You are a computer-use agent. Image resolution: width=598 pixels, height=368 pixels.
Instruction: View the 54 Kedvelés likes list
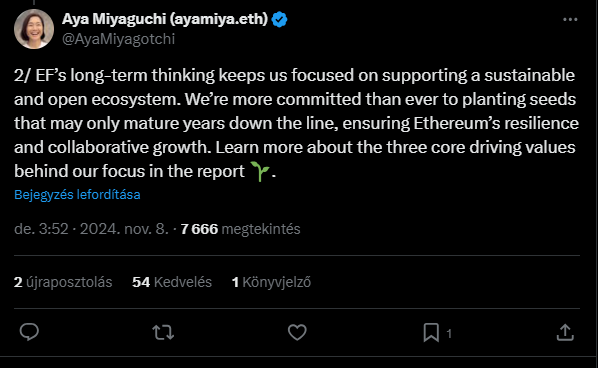click(172, 282)
